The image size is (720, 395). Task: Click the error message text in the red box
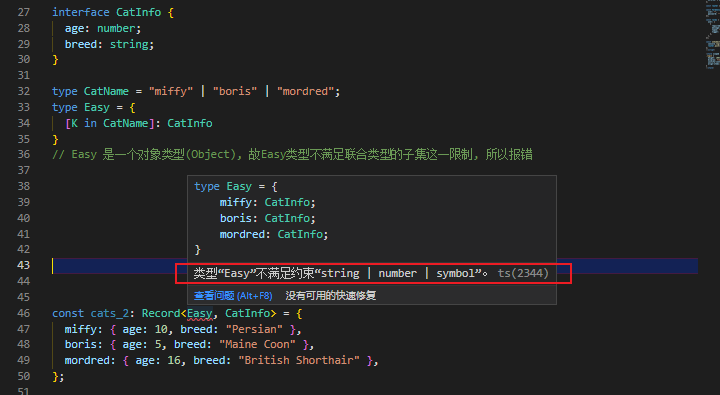(340, 273)
